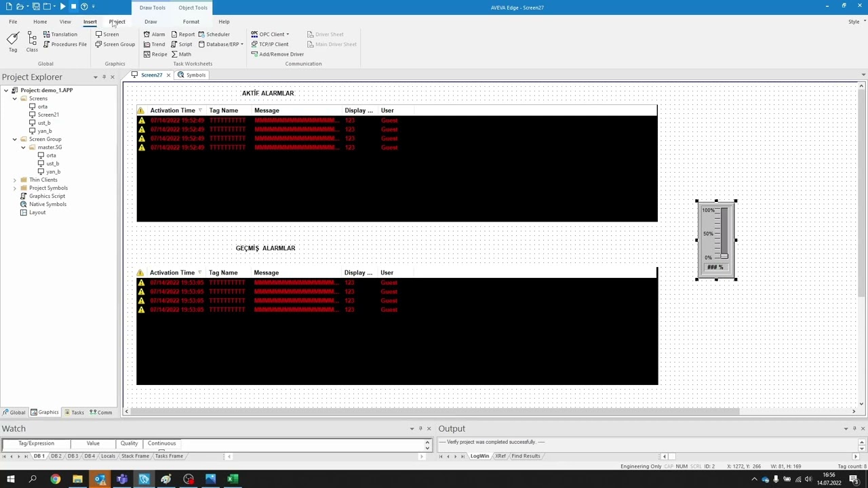Switch to the XRef output tab
The height and width of the screenshot is (488, 868).
pos(500,456)
